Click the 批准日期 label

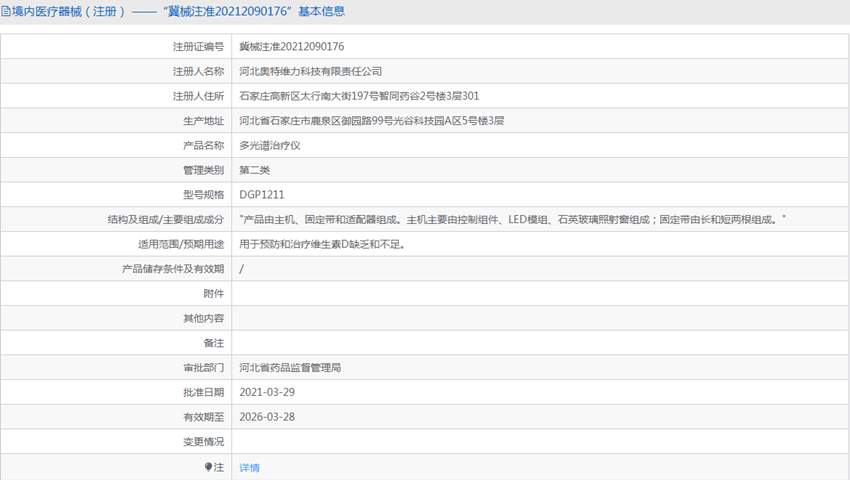coord(203,392)
